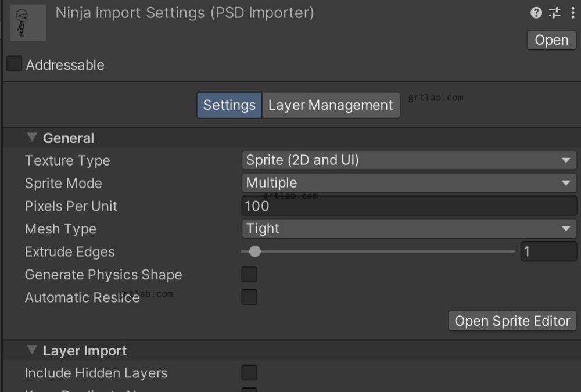
Task: Enable Generate Physics Shape
Action: pyautogui.click(x=249, y=274)
